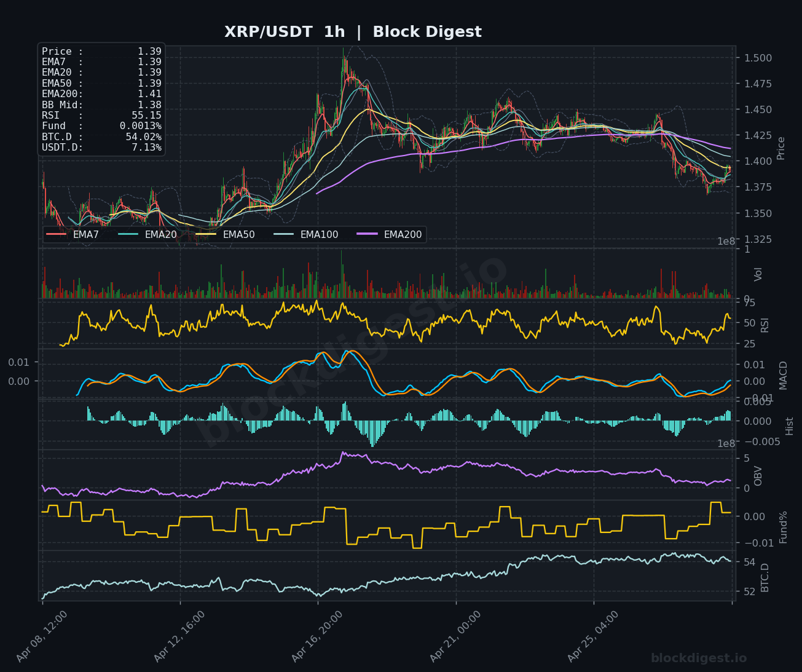Click the Fund% axis tick -0.01
This screenshot has height=672, width=802.
[x=758, y=542]
